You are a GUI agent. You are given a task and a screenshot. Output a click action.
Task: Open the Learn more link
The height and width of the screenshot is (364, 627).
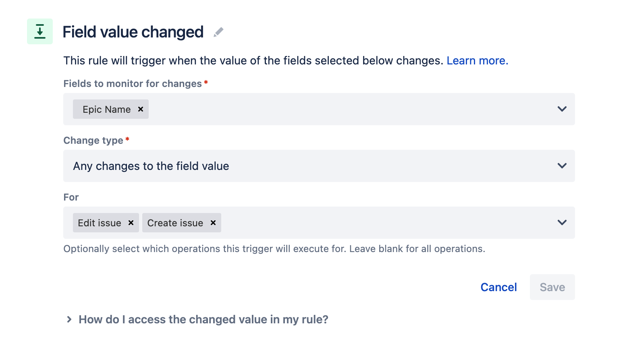pos(478,60)
